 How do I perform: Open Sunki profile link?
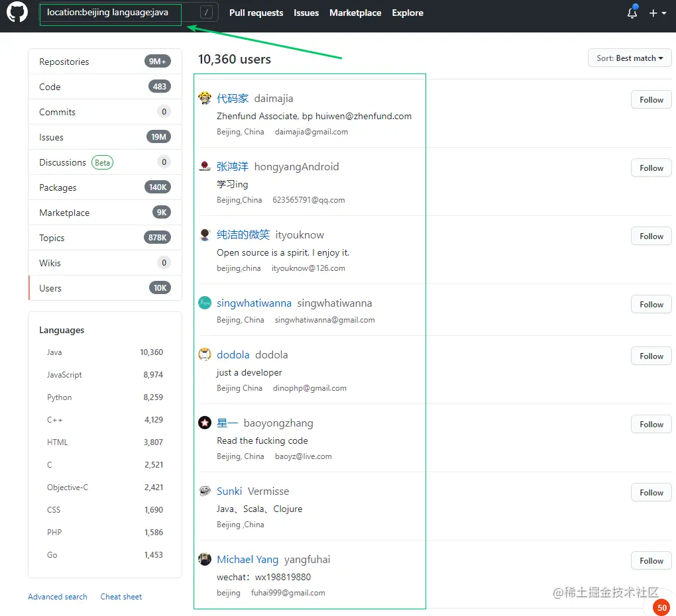229,491
